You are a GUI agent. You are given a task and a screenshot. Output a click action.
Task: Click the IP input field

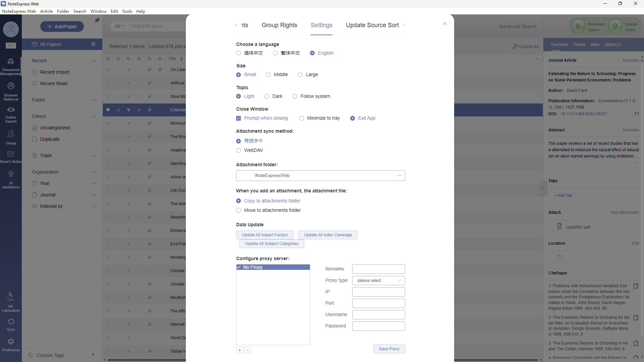[378, 292]
